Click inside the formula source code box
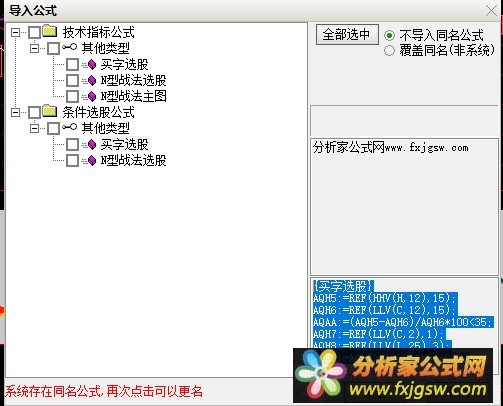Screen dimensions: 503x406 [404, 313]
